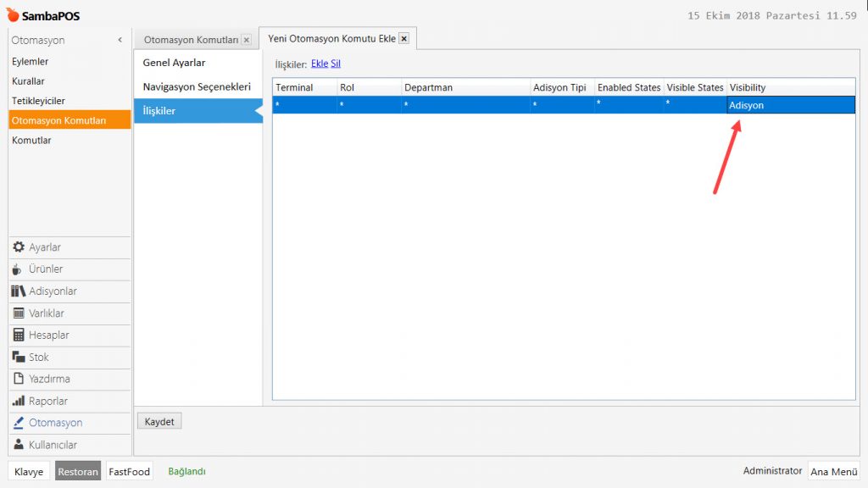Open the Genel Ayarlar section

pos(174,63)
